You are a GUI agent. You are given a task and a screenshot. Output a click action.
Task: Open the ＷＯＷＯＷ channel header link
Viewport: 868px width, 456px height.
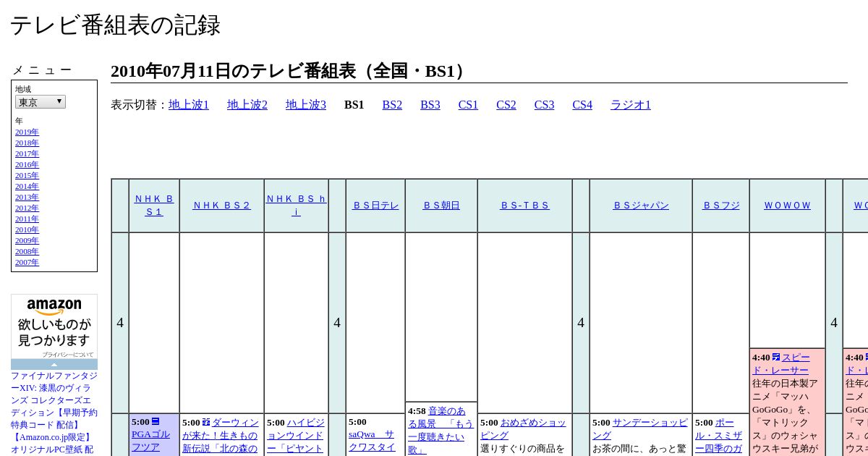[788, 206]
